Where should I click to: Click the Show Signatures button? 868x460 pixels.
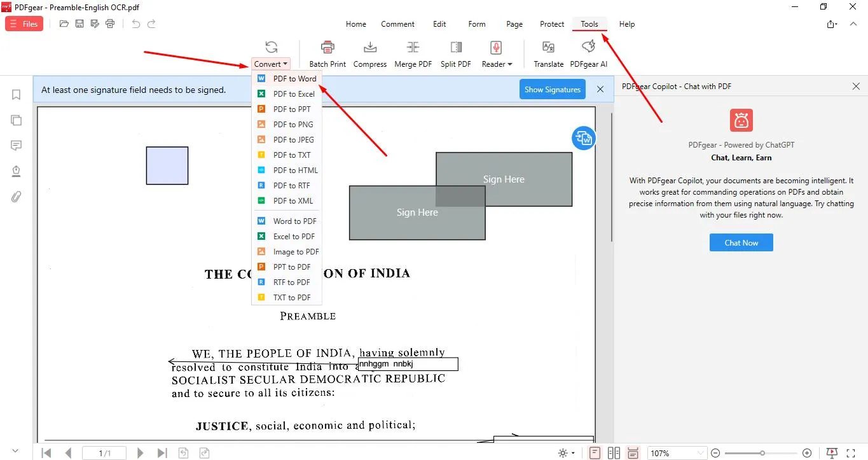(552, 90)
